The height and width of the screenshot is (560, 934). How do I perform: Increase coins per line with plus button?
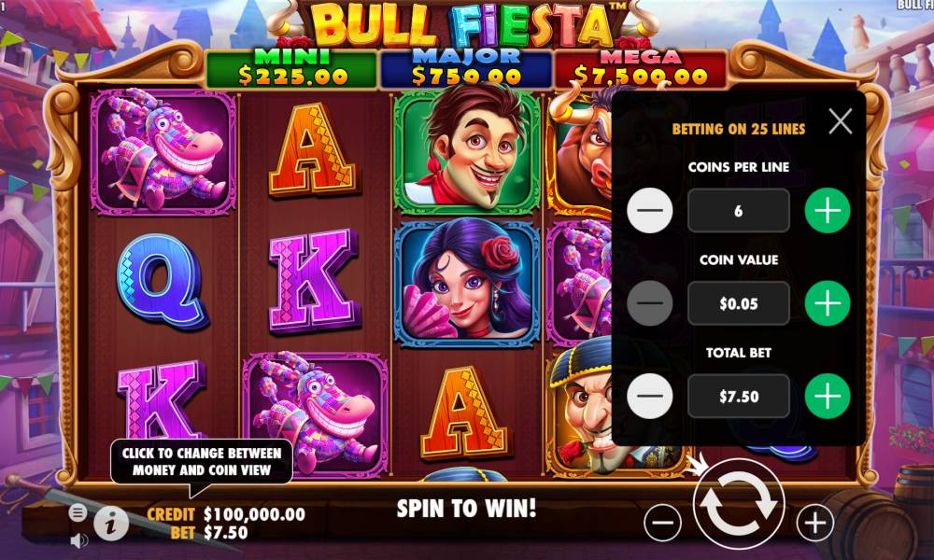click(828, 210)
